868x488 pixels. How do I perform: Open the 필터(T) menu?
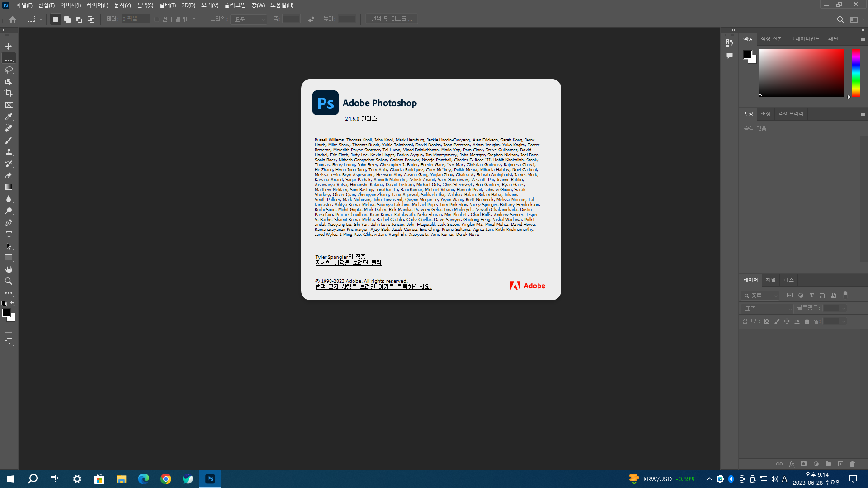tap(167, 5)
